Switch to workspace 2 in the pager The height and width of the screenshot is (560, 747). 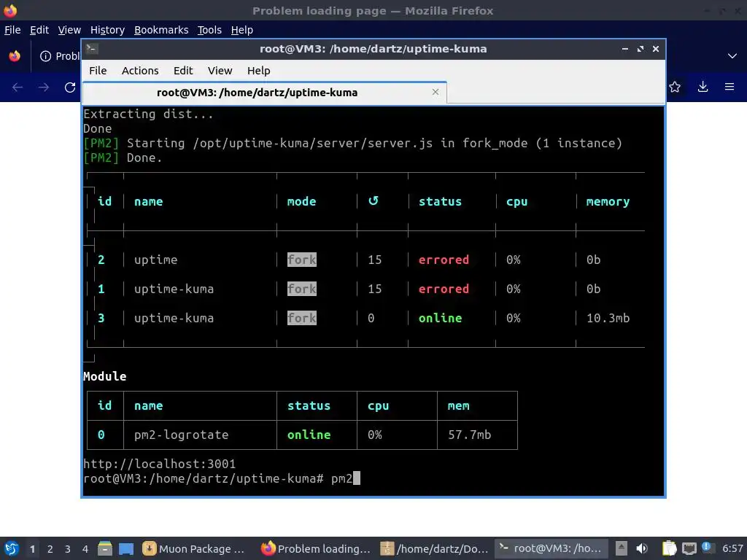point(50,549)
